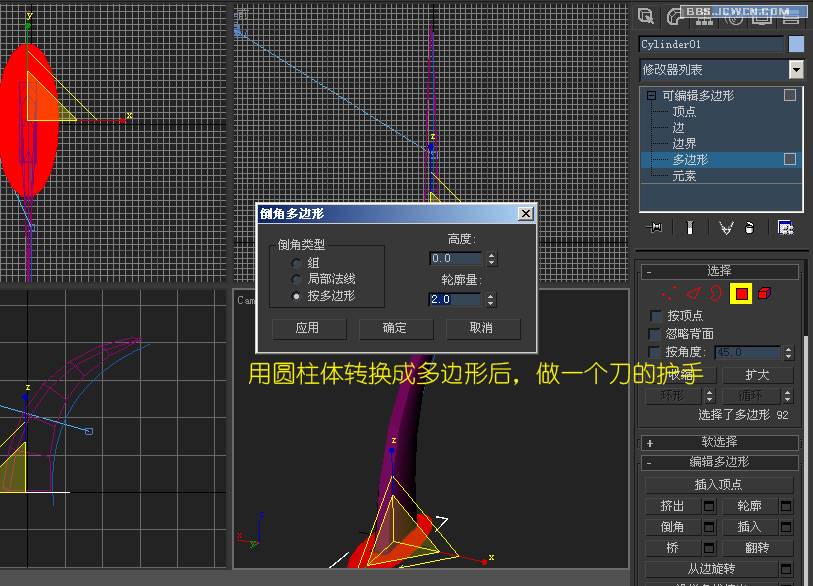Select 组 bevel type radio
Viewport: 813px width, 586px height.
[x=296, y=263]
